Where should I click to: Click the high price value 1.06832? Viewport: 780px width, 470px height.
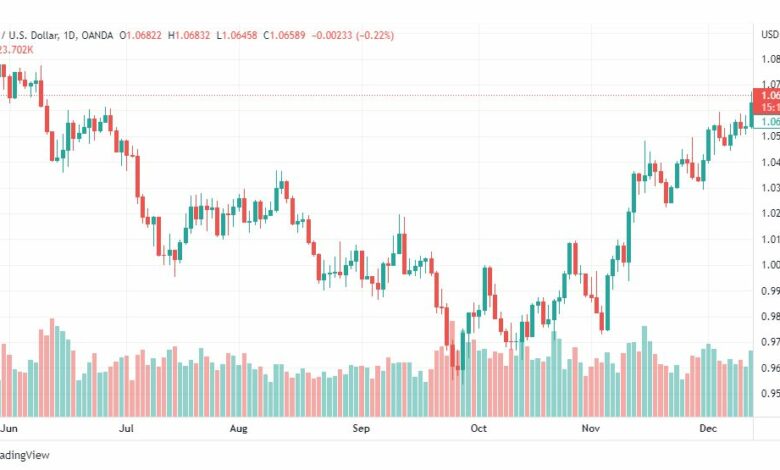point(192,35)
